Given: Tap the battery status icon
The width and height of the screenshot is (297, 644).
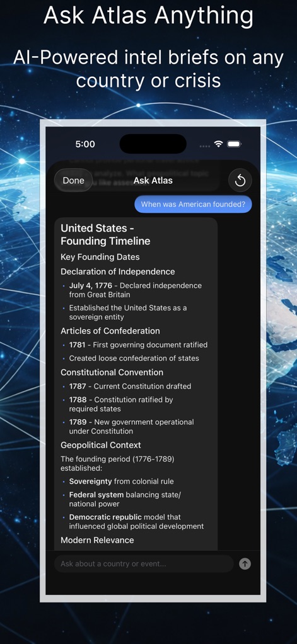Looking at the screenshot, I should [234, 144].
